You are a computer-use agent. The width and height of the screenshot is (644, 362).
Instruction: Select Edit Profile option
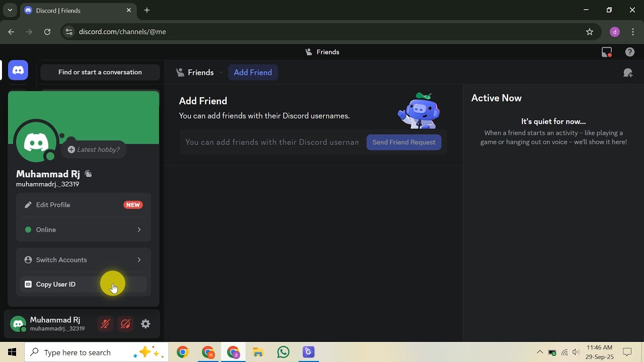tap(84, 205)
